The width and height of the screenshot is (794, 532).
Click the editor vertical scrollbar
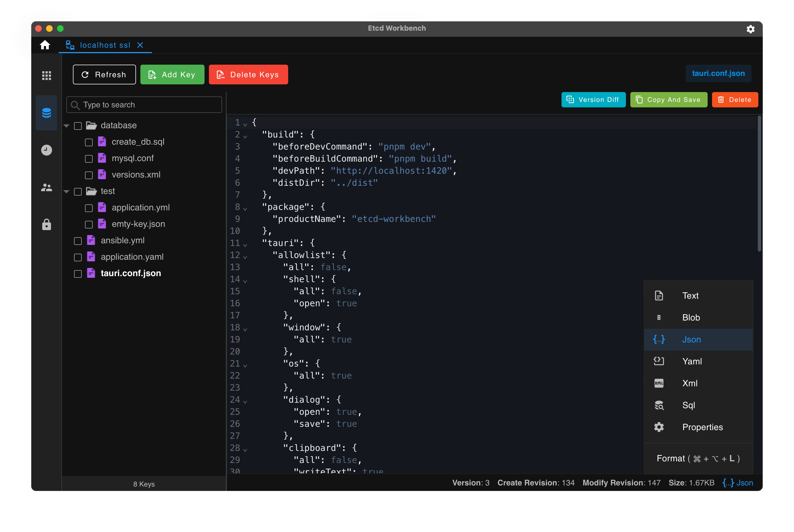click(x=759, y=183)
